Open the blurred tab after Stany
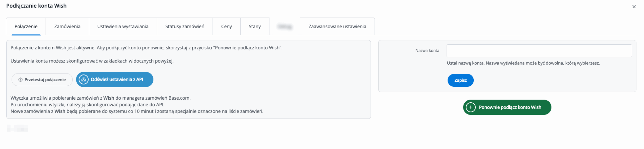The width and height of the screenshot is (644, 149). [x=285, y=26]
